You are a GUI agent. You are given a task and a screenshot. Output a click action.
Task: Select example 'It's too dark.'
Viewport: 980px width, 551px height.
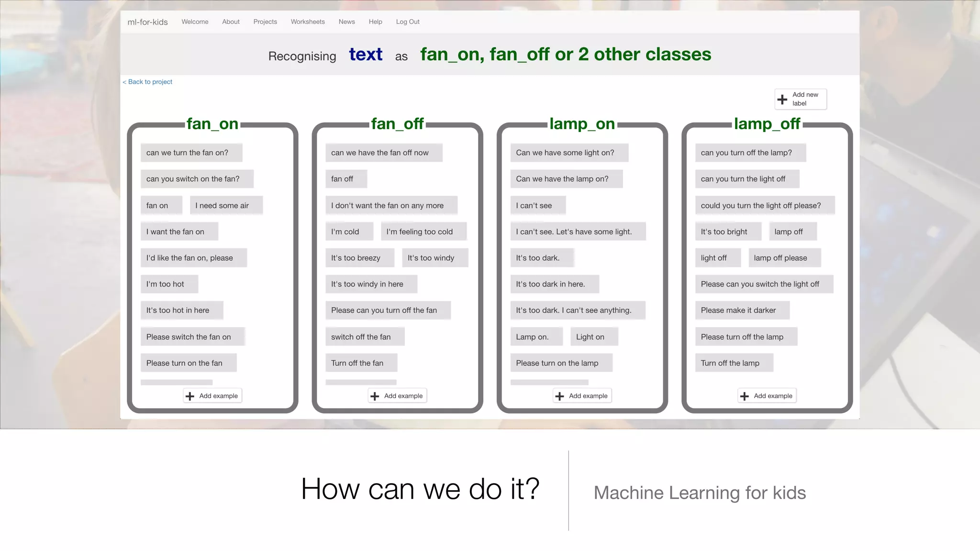click(x=542, y=258)
